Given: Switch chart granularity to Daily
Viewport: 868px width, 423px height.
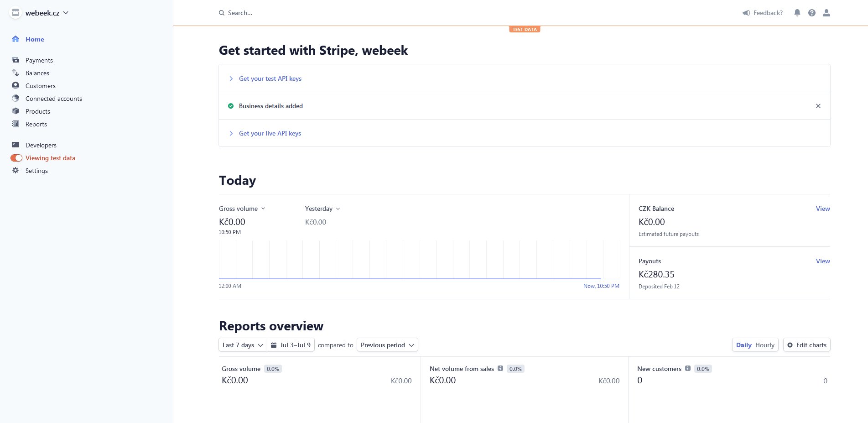Looking at the screenshot, I should (743, 345).
